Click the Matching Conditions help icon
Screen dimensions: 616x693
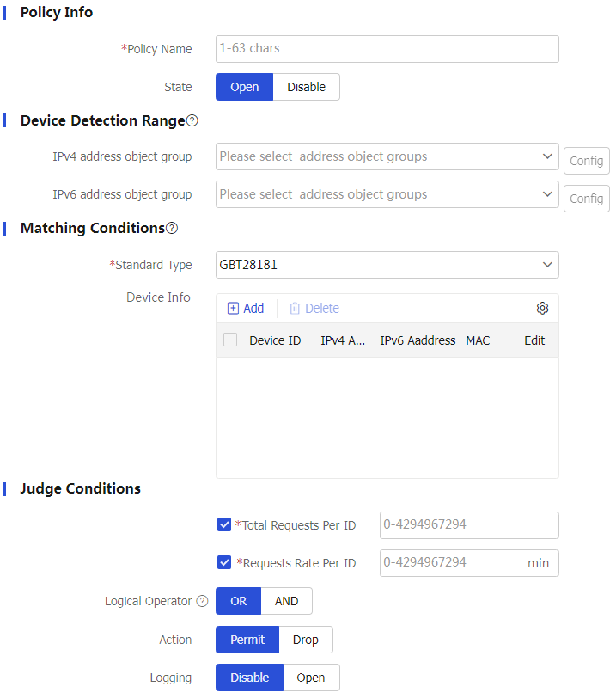click(172, 229)
